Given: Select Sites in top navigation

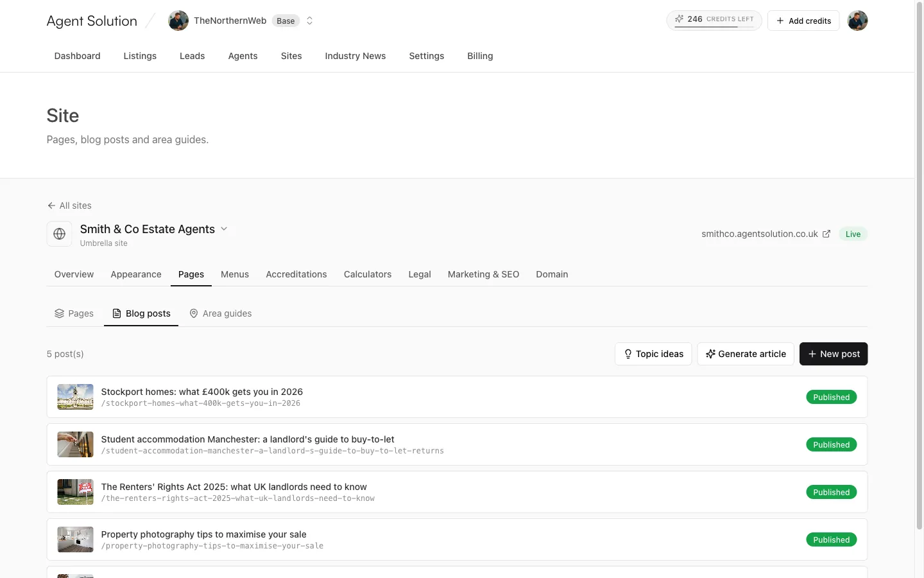Looking at the screenshot, I should (291, 56).
